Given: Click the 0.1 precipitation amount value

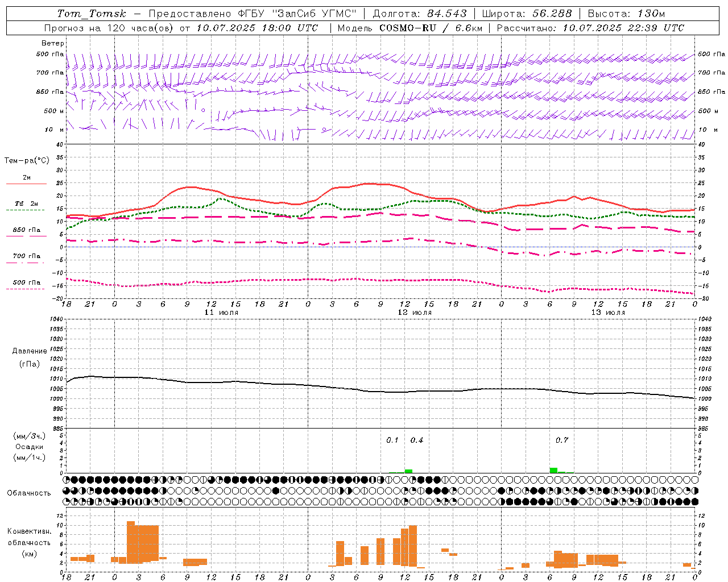Looking at the screenshot, I should tap(392, 440).
